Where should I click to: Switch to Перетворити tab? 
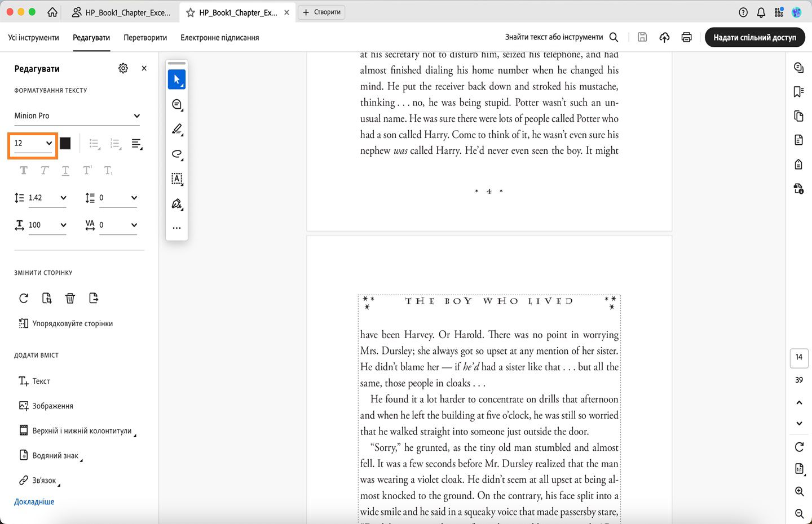[145, 38]
